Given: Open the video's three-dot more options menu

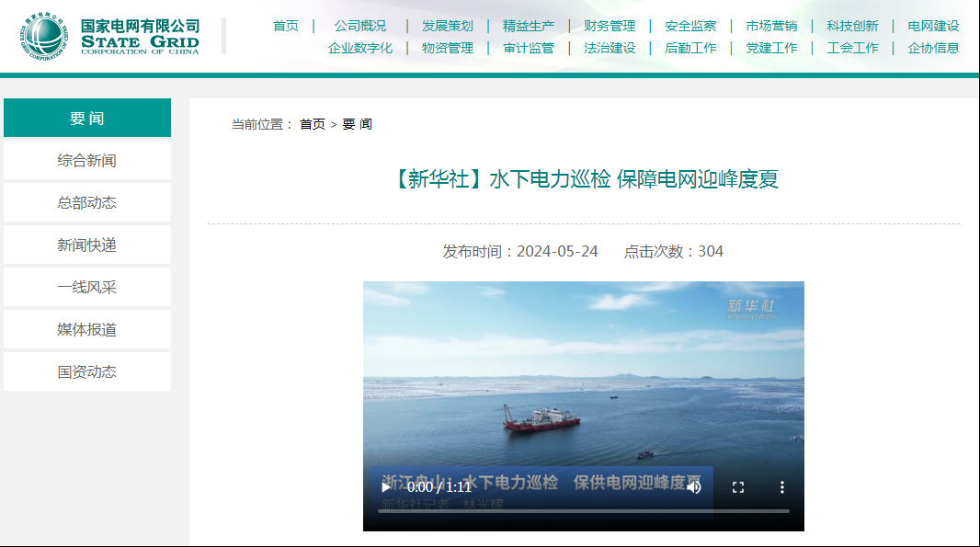Looking at the screenshot, I should [x=781, y=487].
